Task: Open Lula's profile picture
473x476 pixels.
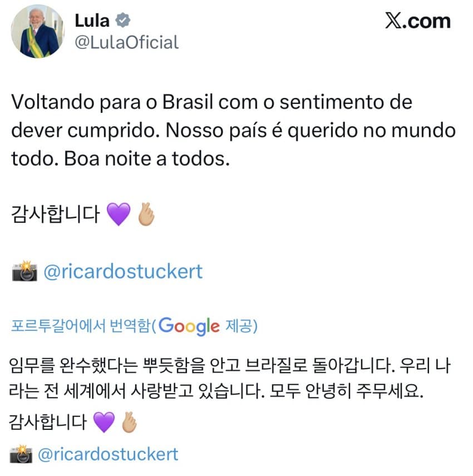Action: click(37, 31)
